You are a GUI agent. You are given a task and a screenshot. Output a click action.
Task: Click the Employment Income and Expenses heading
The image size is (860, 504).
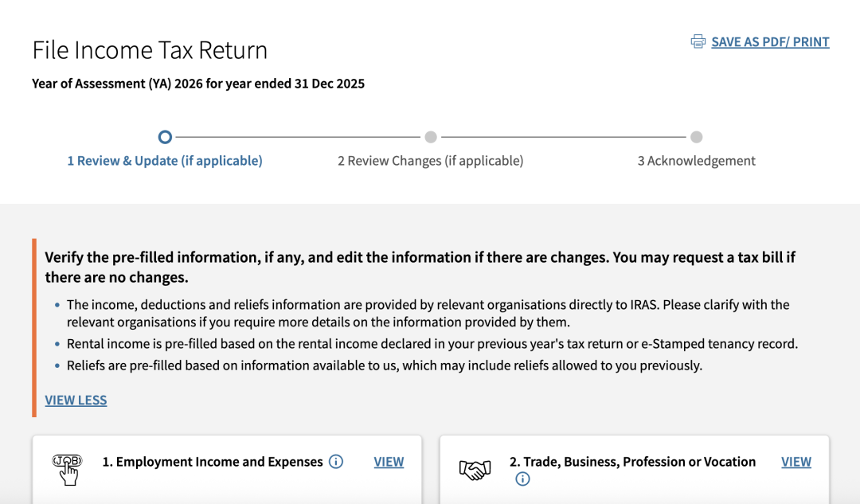click(x=213, y=462)
